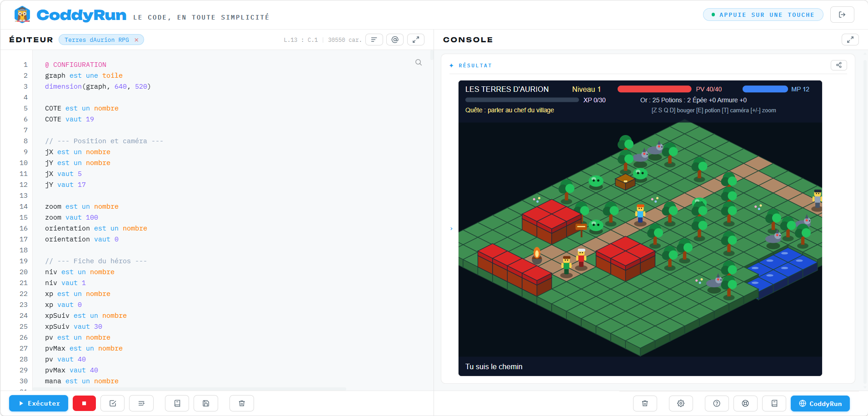Delete code with the editor trash icon

(x=242, y=403)
